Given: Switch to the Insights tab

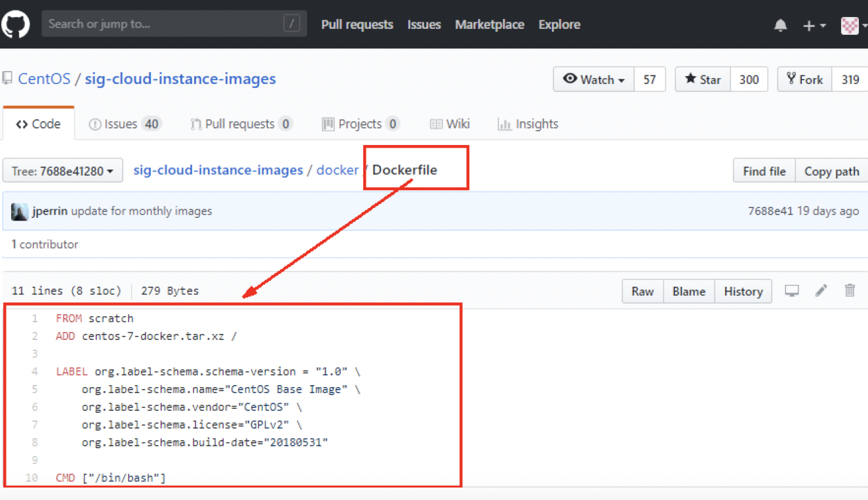Looking at the screenshot, I should pos(528,124).
